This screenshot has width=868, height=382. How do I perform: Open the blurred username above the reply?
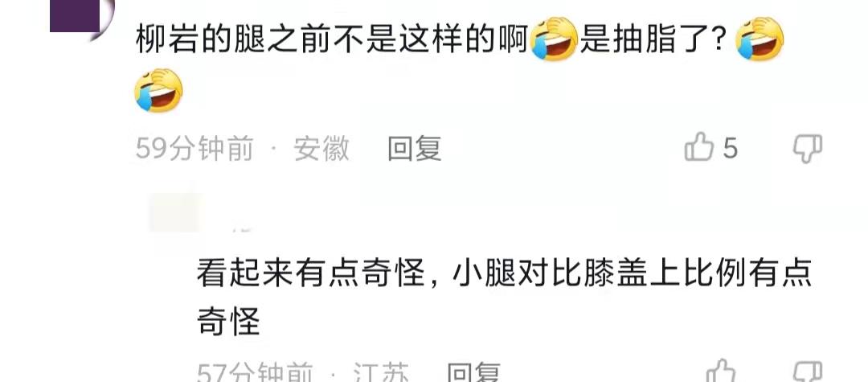(242, 228)
